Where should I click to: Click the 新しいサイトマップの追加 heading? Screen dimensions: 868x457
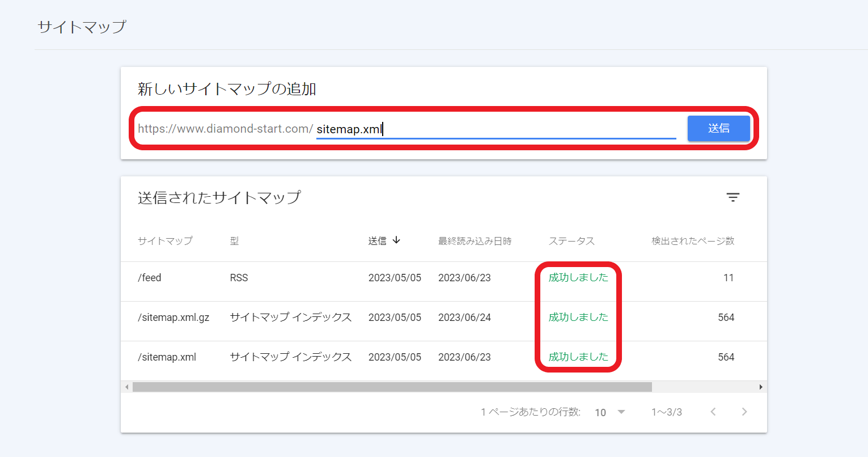(x=227, y=89)
